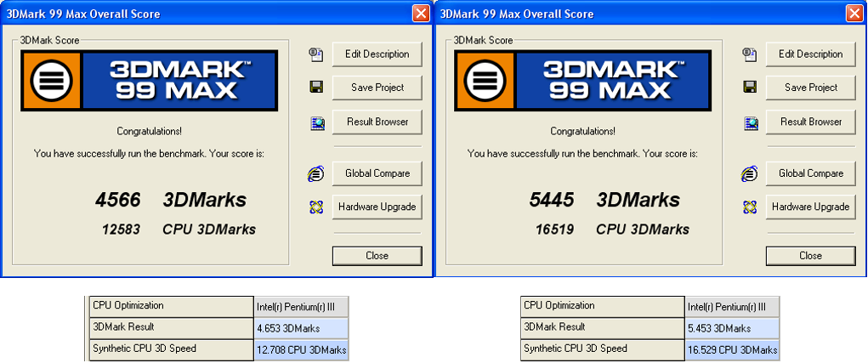The image size is (868, 363).
Task: Open Hardware Upgrade in right window
Action: (x=810, y=207)
